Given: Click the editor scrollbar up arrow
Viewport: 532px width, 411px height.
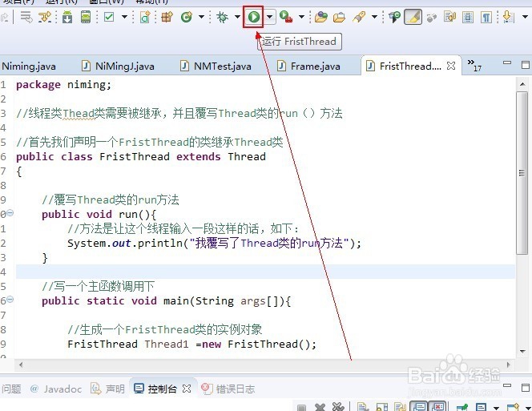Looking at the screenshot, I should coord(522,84).
